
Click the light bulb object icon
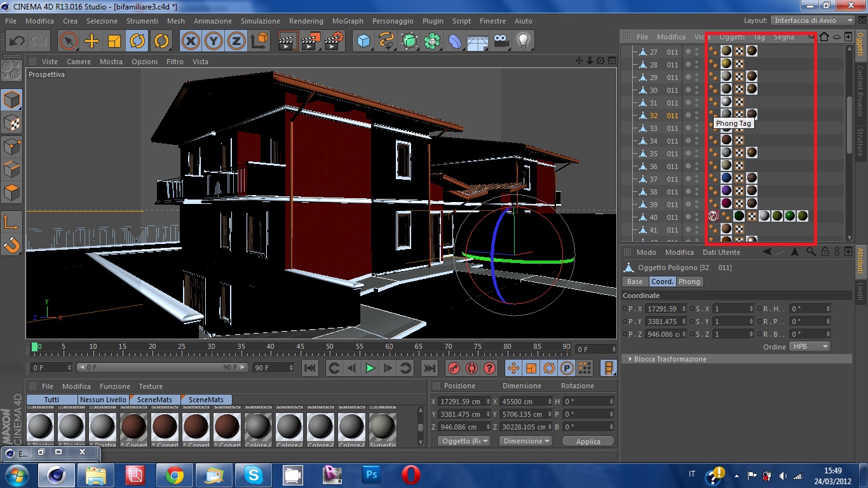tap(524, 41)
